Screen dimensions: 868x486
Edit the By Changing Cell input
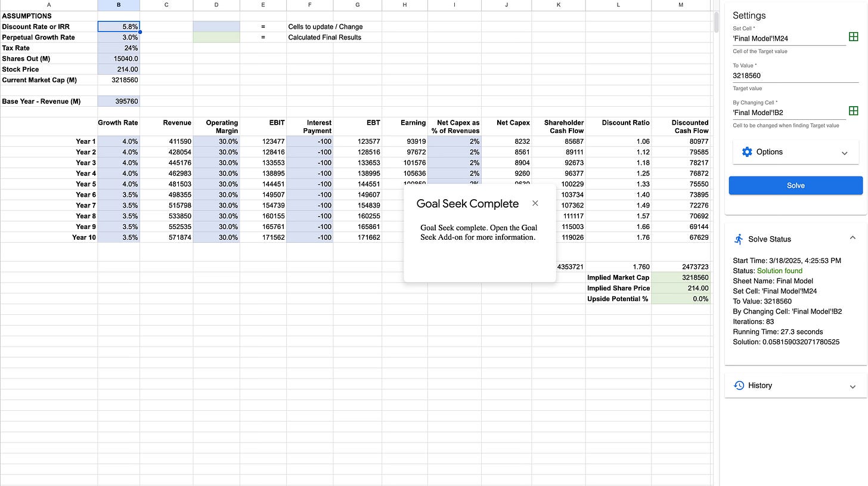789,113
